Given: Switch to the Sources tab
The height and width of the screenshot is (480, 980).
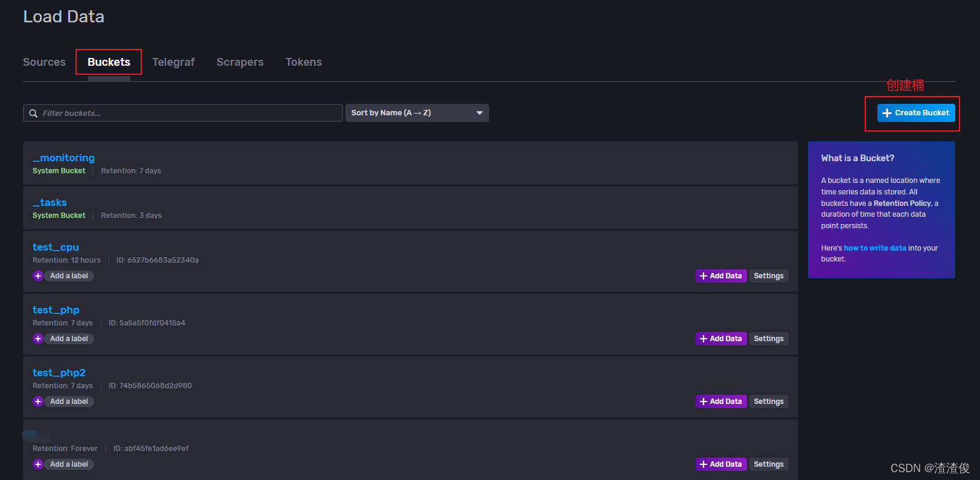Looking at the screenshot, I should click(x=44, y=62).
